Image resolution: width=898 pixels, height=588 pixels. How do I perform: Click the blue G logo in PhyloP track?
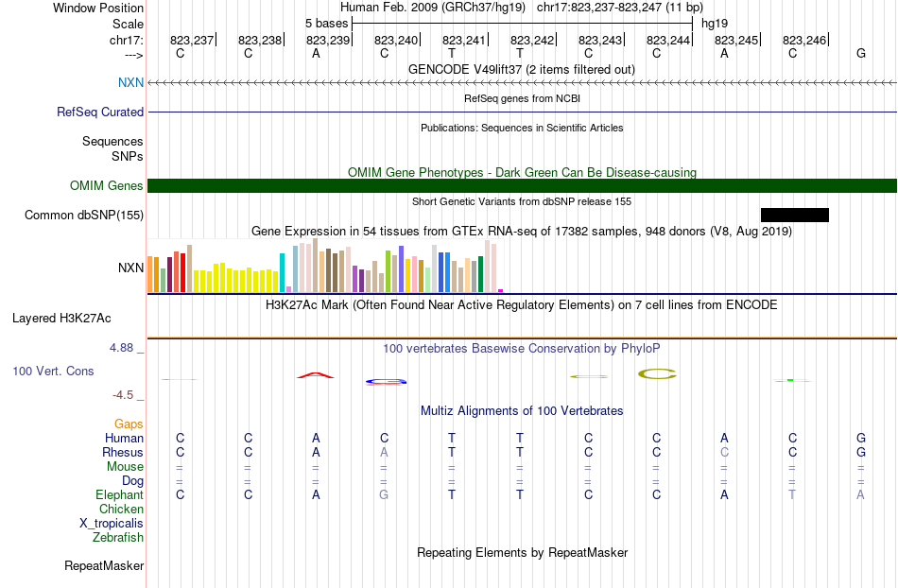tap(386, 381)
